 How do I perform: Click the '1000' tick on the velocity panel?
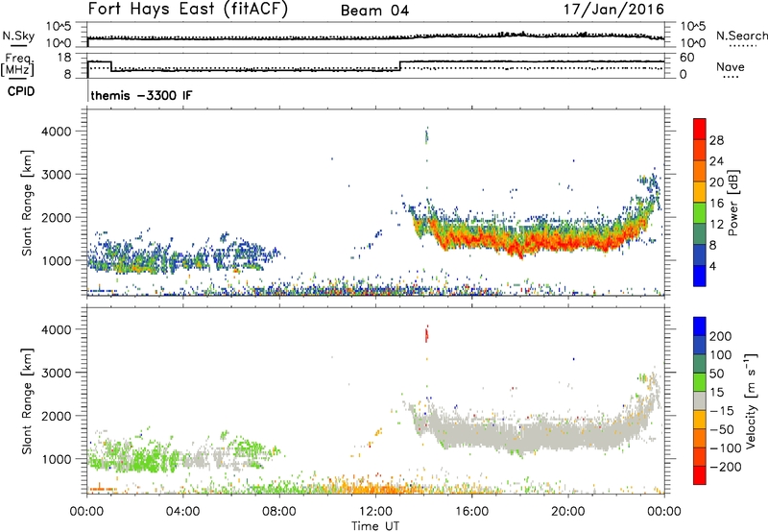coord(56,459)
